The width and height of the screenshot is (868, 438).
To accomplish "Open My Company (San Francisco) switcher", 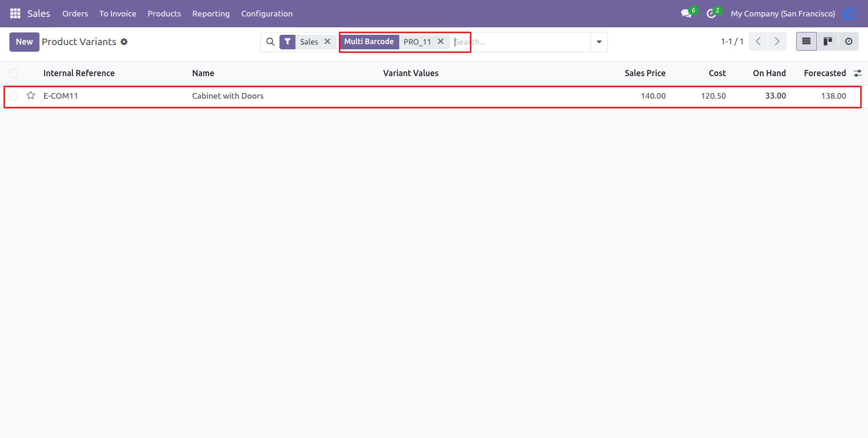I will [x=783, y=14].
